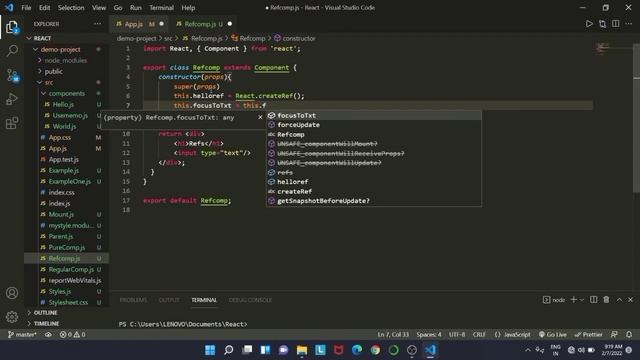
Task: Click the errors and warnings status item
Action: tap(72, 334)
